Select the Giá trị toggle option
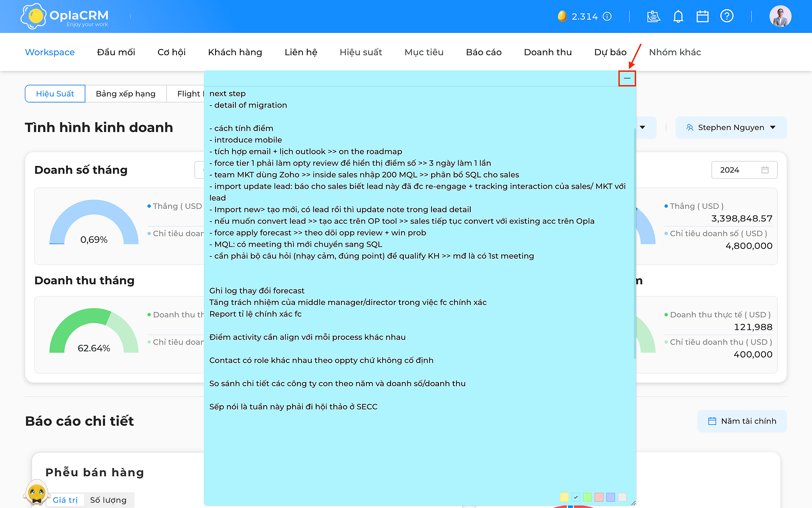Viewport: 812px width, 508px height. tap(65, 500)
